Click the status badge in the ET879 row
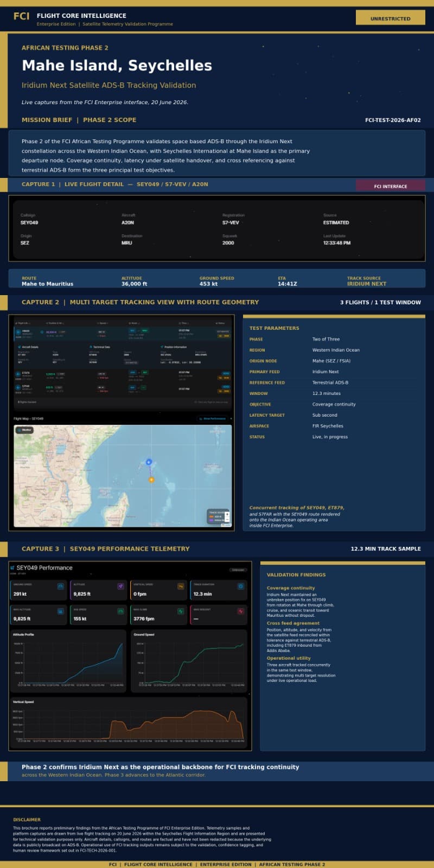The image size is (434, 868). pyautogui.click(x=225, y=373)
